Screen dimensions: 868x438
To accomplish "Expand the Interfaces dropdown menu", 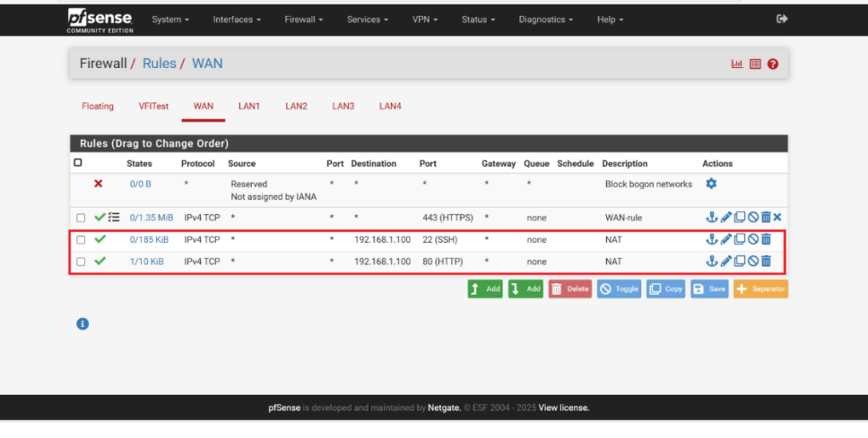I will pos(237,19).
